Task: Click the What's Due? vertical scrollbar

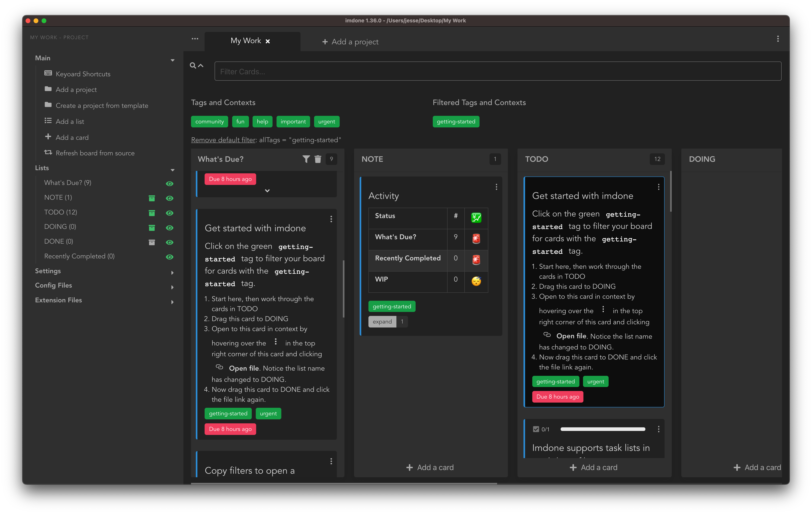Action: (344, 289)
